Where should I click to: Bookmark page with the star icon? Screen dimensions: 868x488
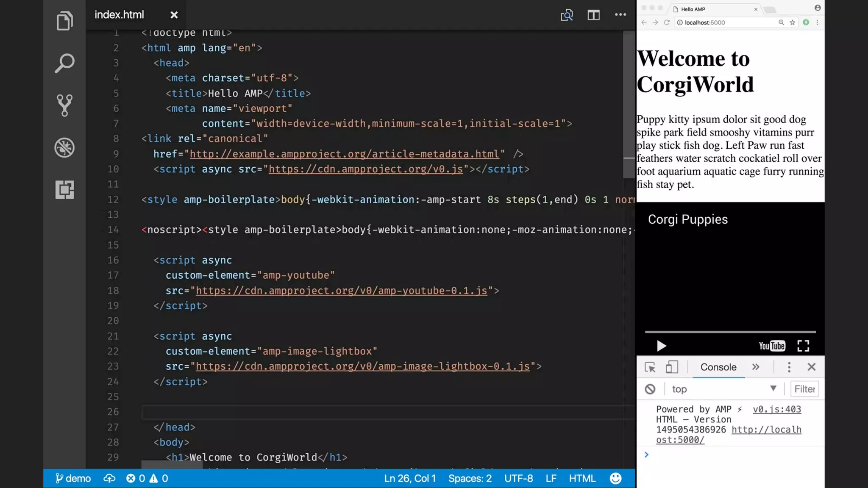pyautogui.click(x=793, y=22)
